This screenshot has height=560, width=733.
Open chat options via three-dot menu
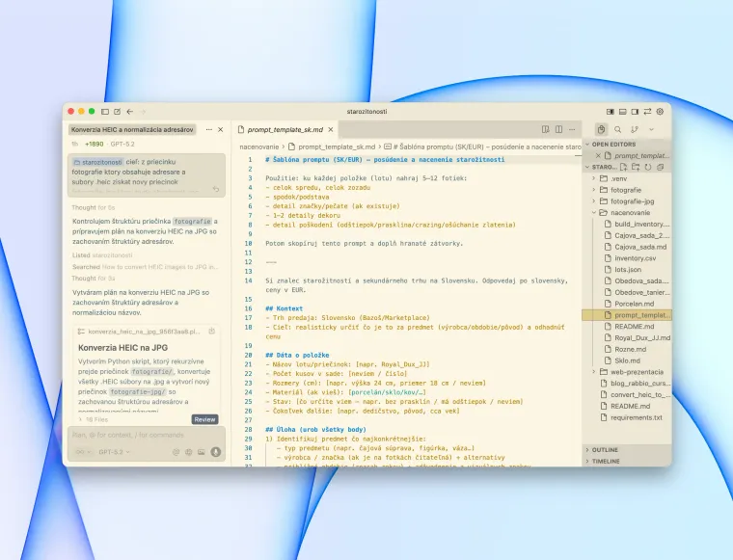(x=209, y=129)
